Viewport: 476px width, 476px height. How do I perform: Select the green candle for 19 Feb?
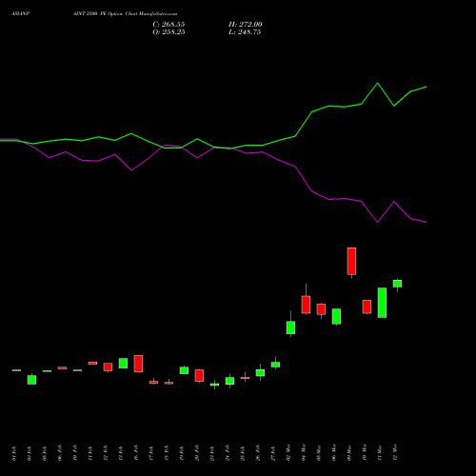point(184,370)
